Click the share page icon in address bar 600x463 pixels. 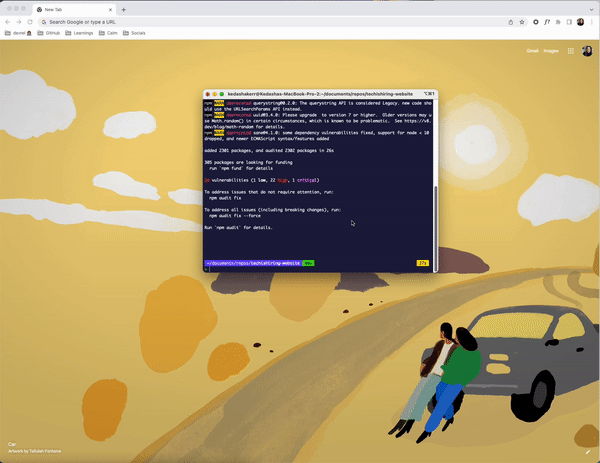coord(511,22)
